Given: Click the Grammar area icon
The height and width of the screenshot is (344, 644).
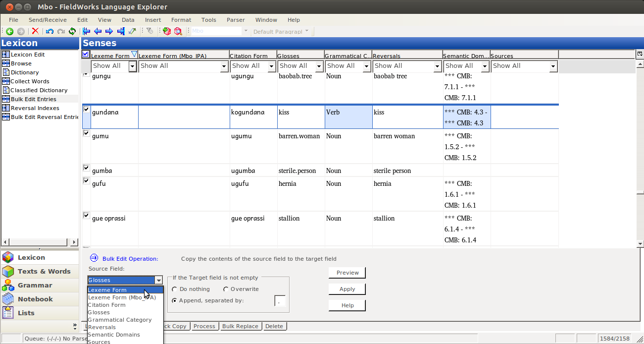Looking at the screenshot, I should coord(8,285).
